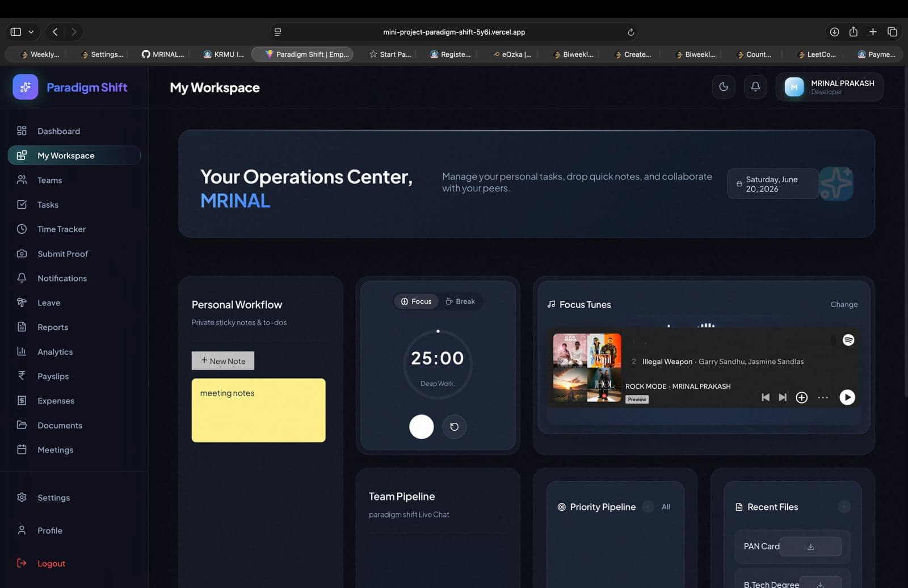Click the Paradigm Shift logo icon
The width and height of the screenshot is (908, 588).
26,87
